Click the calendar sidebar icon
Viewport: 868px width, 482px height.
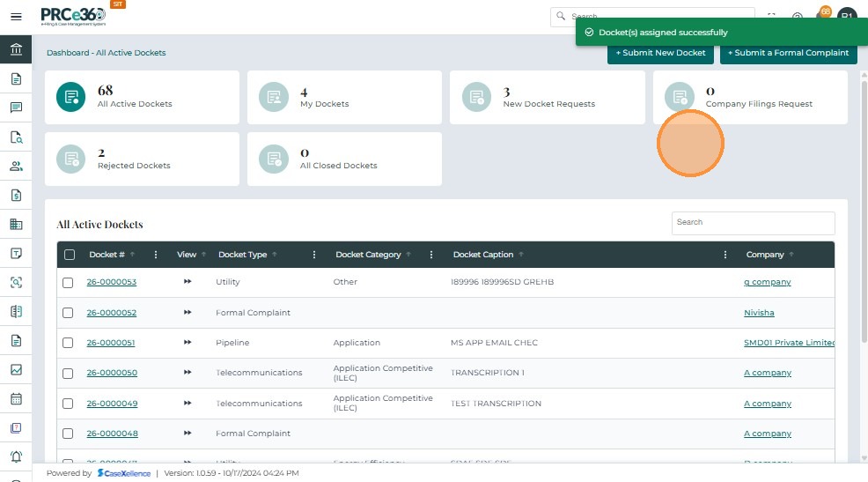click(16, 399)
